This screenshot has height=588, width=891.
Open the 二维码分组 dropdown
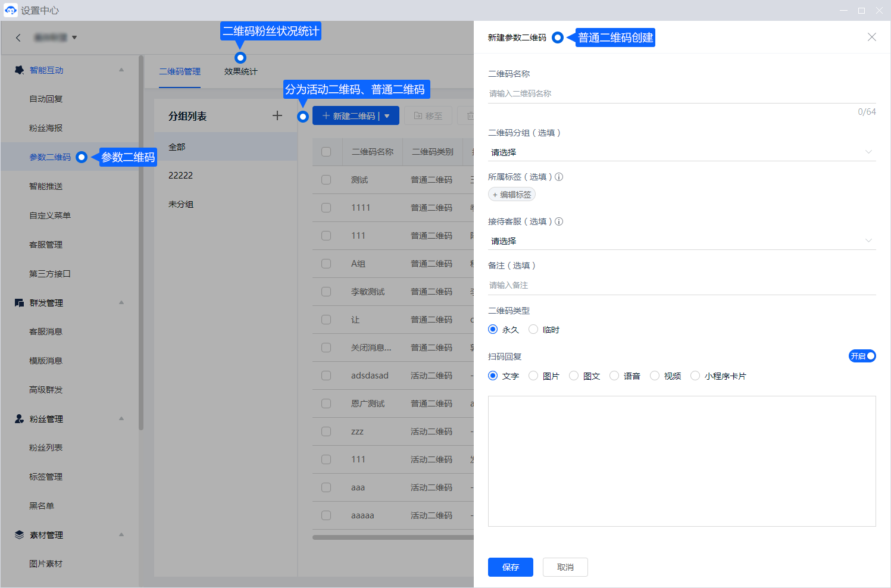(681, 152)
